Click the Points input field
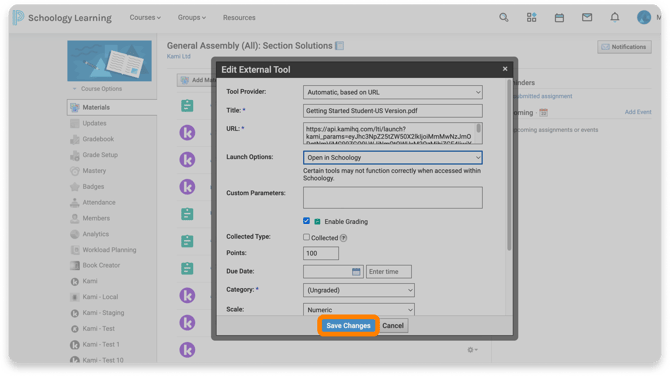 (321, 253)
